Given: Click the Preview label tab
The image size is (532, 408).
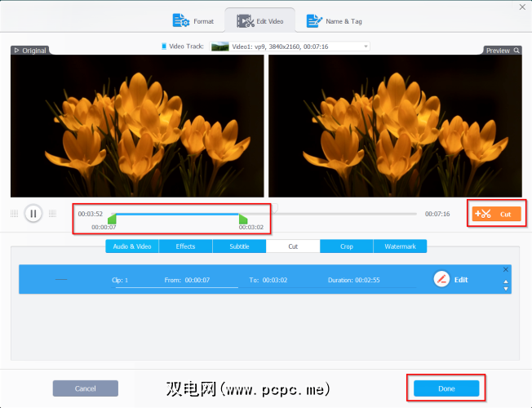Looking at the screenshot, I should click(502, 51).
